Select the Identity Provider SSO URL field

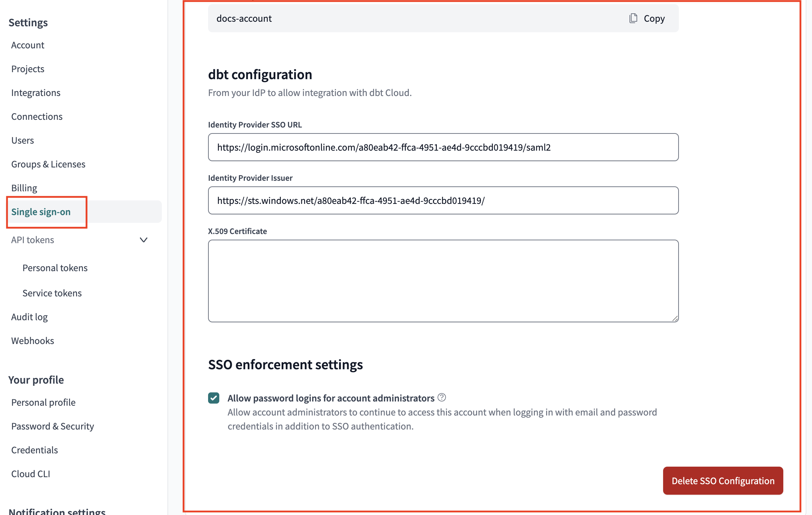(443, 147)
